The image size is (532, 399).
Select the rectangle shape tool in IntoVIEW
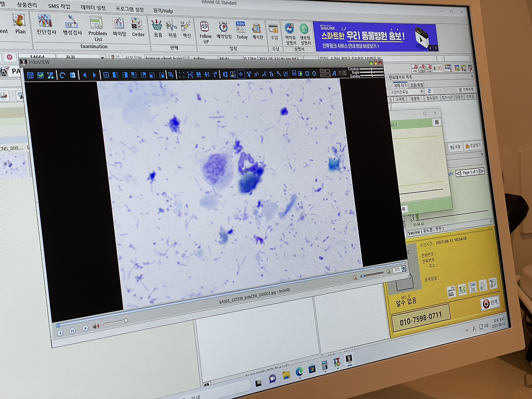pyautogui.click(x=307, y=74)
